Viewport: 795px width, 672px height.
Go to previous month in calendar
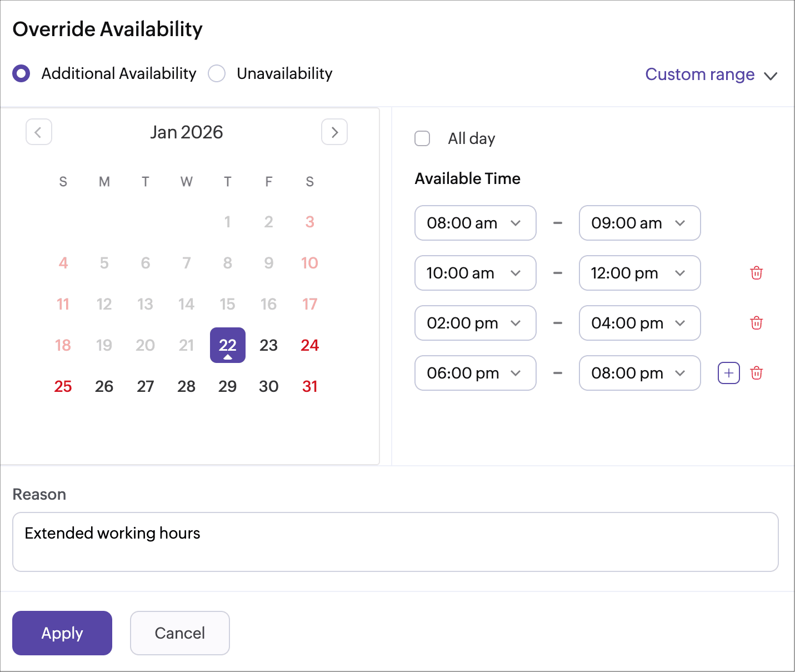click(39, 132)
